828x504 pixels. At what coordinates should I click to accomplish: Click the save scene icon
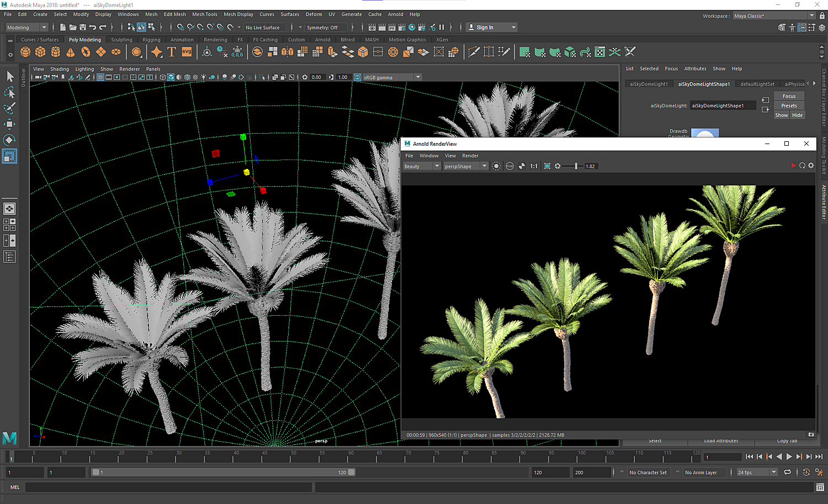[x=83, y=27]
